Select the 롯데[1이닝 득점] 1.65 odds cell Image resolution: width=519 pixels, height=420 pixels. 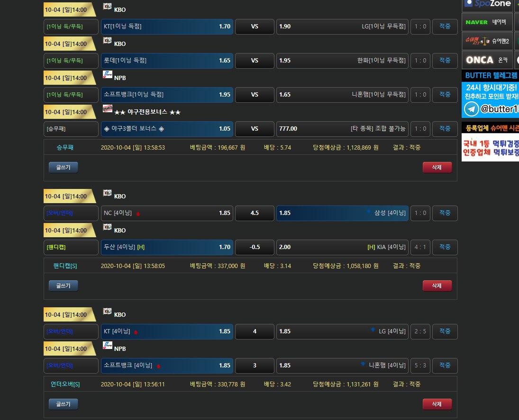click(167, 61)
